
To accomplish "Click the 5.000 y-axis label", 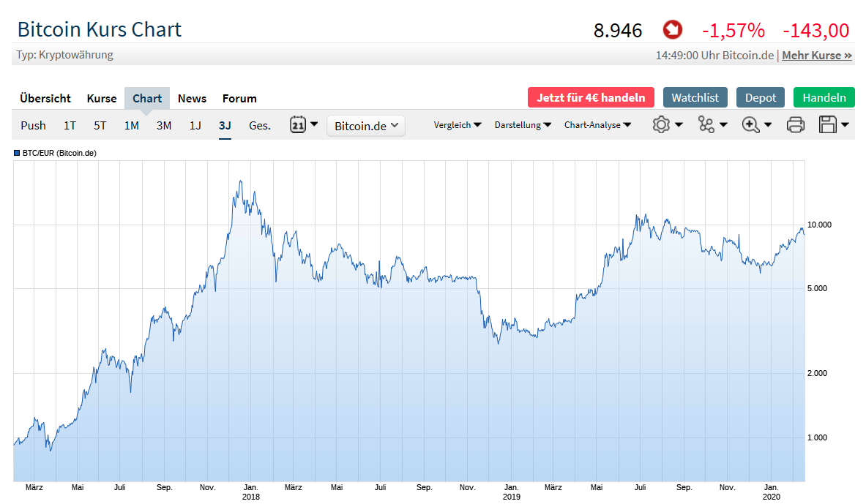I will click(x=818, y=288).
